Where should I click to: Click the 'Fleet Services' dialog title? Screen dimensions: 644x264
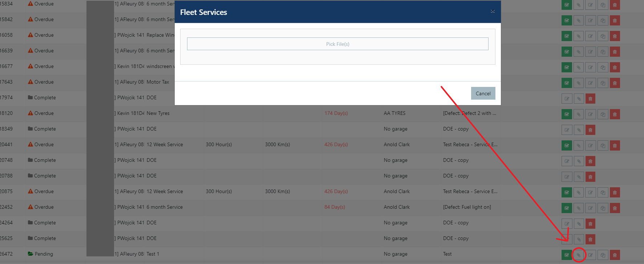click(x=203, y=12)
